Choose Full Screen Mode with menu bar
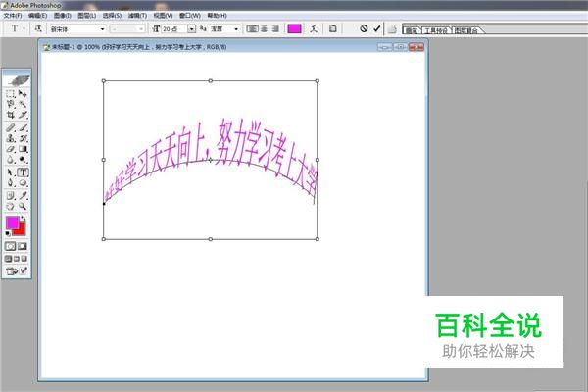The height and width of the screenshot is (392, 588). pos(17,259)
